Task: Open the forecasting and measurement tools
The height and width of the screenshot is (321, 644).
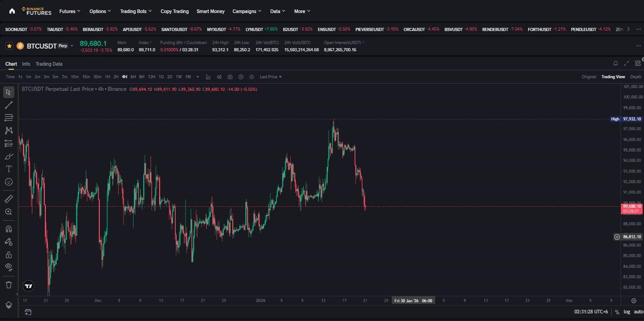Action: [x=9, y=143]
